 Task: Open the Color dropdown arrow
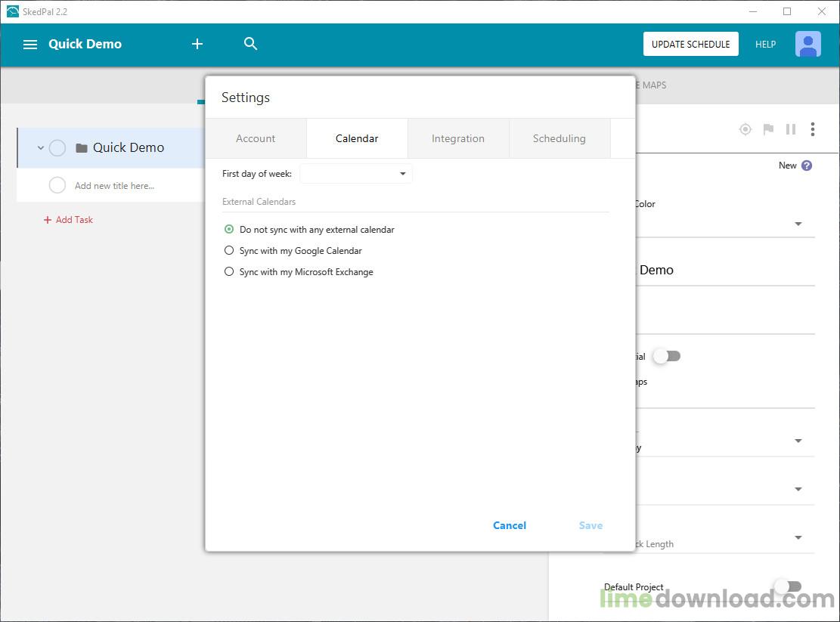tap(798, 224)
